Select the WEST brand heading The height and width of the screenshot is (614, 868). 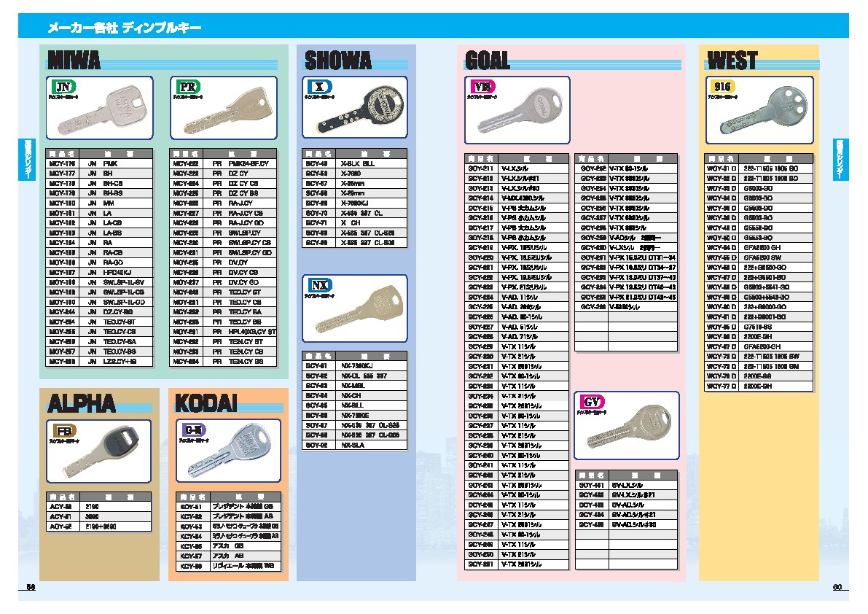coord(732,61)
